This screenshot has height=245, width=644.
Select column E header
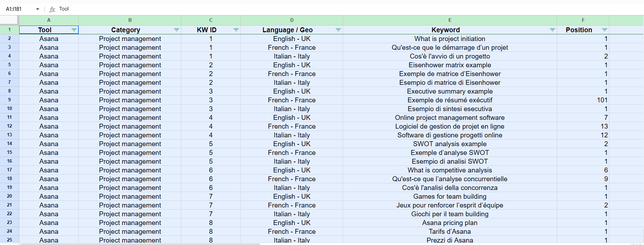(450, 20)
